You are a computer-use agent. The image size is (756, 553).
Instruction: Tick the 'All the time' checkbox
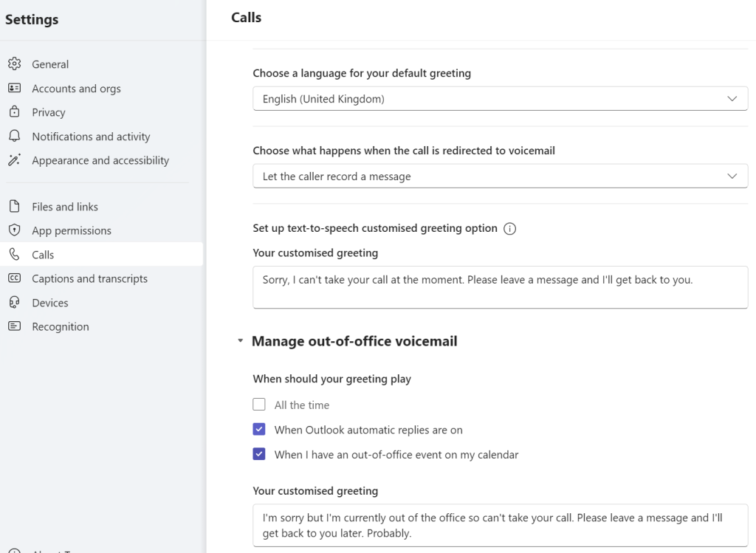(259, 405)
